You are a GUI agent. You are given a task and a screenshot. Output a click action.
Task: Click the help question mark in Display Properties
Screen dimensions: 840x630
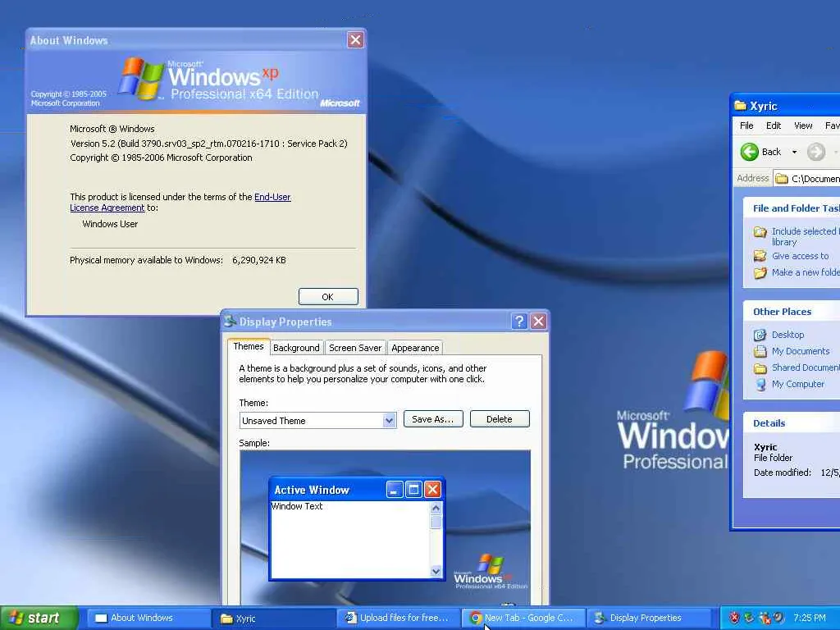519,322
